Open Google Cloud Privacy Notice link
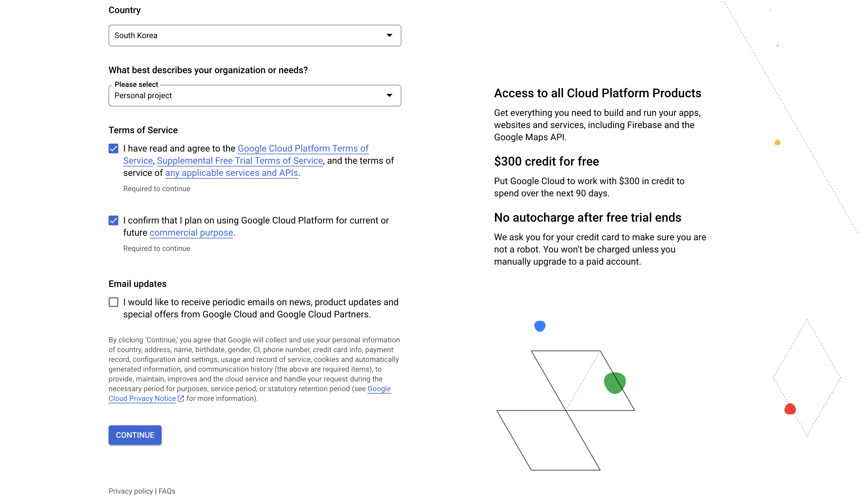Image resolution: width=868 pixels, height=500 pixels. (x=142, y=398)
